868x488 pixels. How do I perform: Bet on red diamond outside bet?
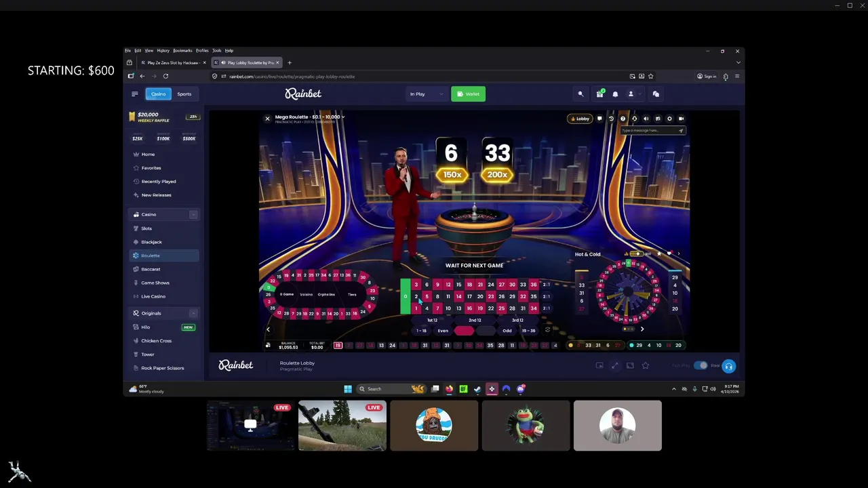point(464,331)
